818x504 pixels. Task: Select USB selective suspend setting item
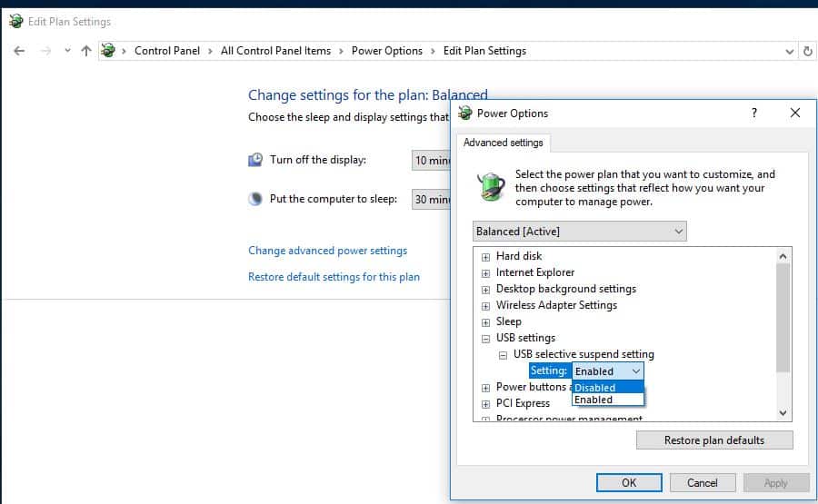[x=584, y=354]
